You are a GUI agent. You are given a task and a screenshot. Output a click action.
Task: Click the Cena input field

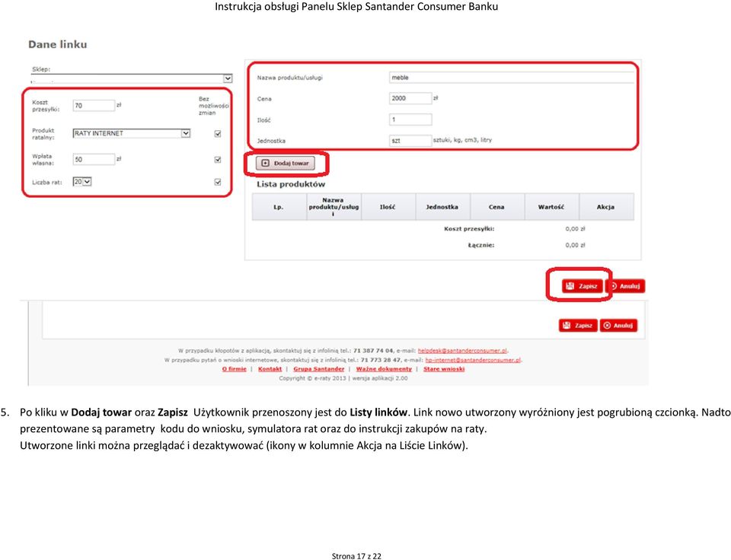click(410, 98)
